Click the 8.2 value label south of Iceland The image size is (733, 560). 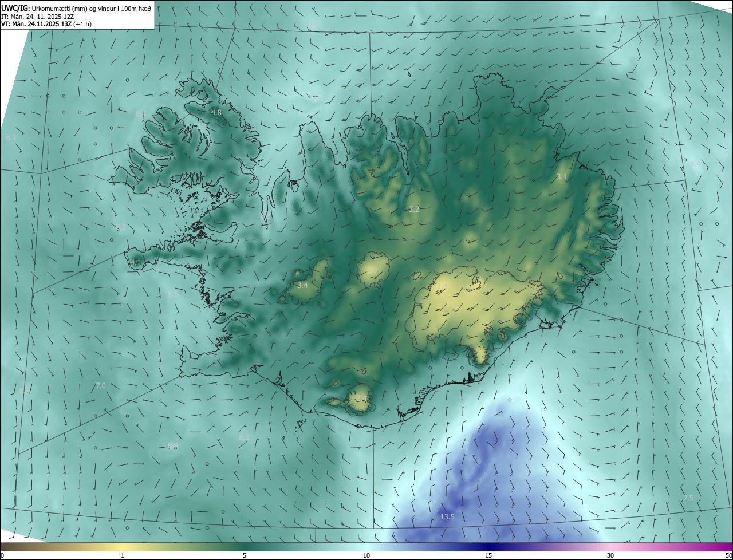pos(244,437)
